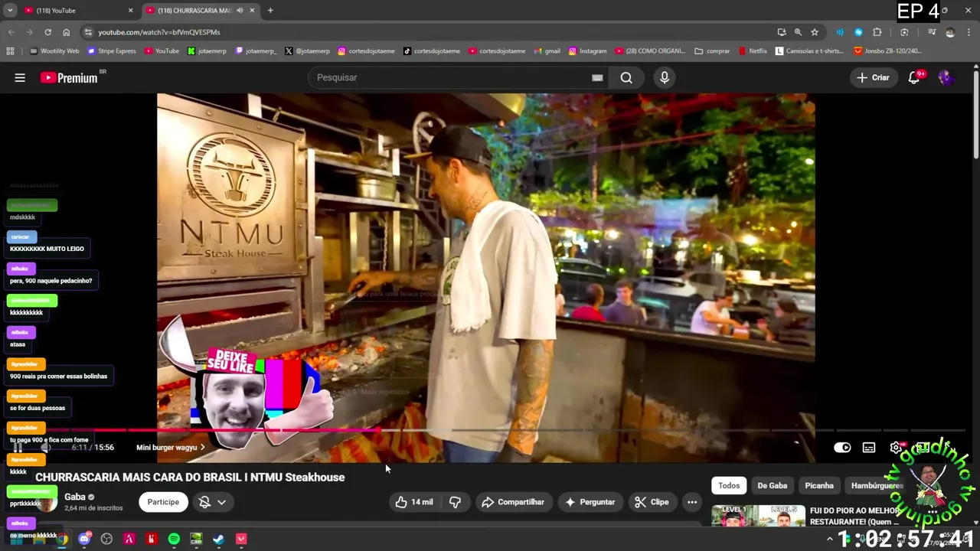The image size is (980, 551).
Task: Open the account avatar menu
Action: tap(946, 77)
